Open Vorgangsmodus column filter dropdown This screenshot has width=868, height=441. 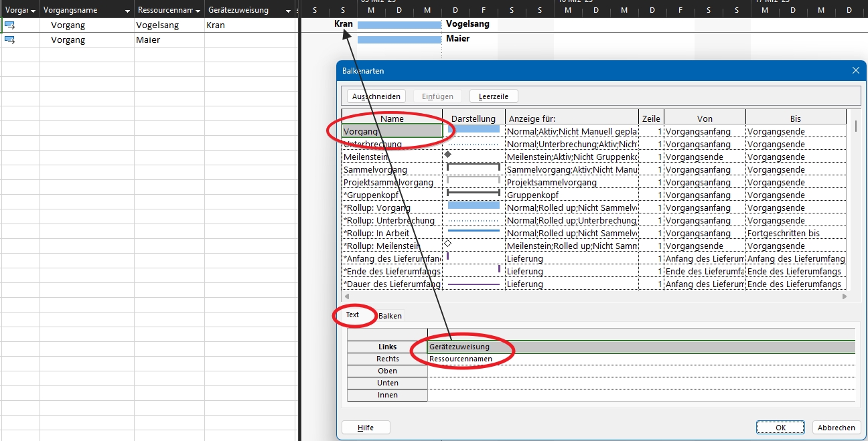[x=33, y=11]
